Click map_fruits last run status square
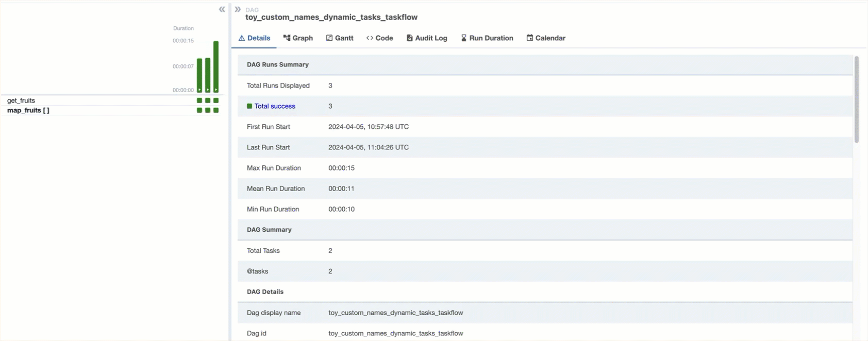868x341 pixels. 216,110
